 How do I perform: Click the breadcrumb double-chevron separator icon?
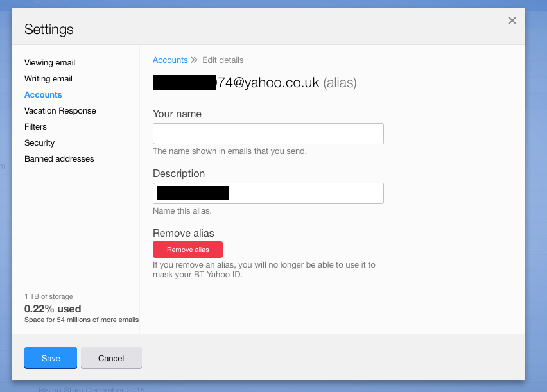194,60
